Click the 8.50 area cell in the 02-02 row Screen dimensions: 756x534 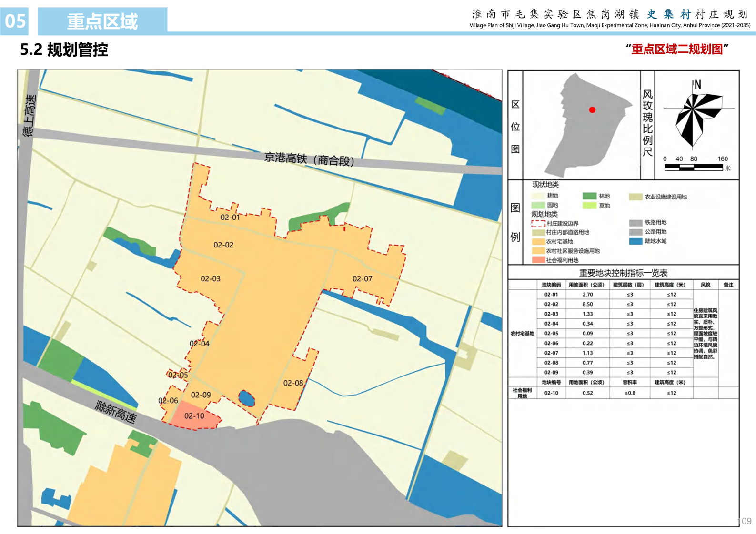pos(587,304)
